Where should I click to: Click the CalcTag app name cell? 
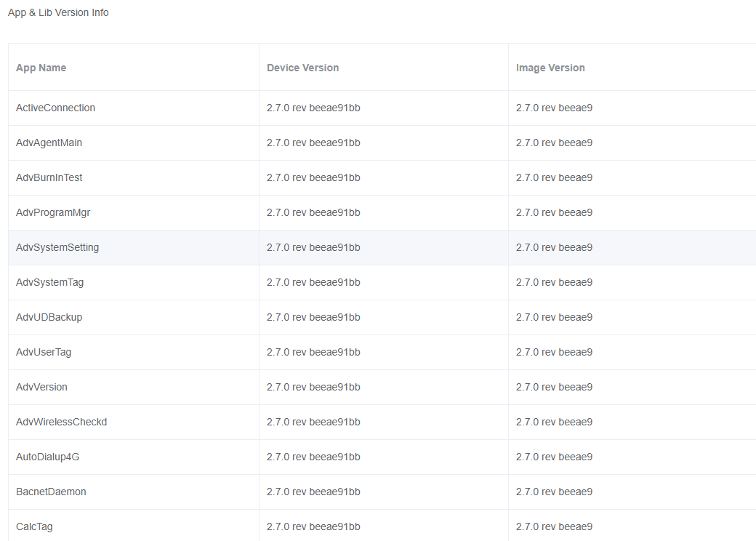pyautogui.click(x=34, y=526)
